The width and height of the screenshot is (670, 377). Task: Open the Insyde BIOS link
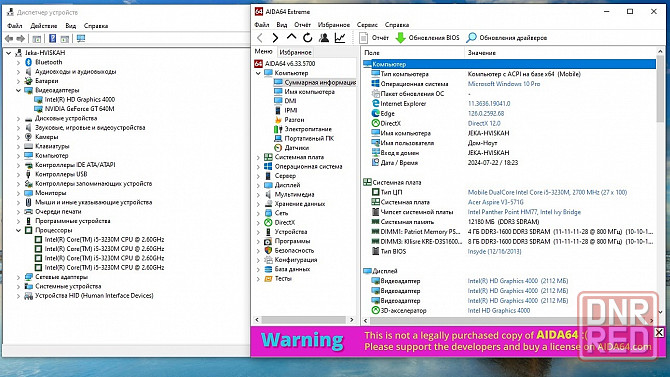point(494,251)
